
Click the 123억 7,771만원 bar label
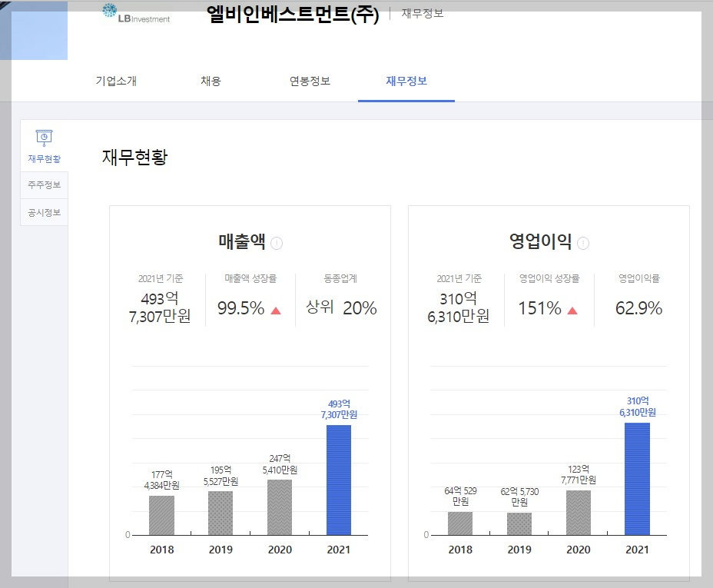(x=579, y=474)
